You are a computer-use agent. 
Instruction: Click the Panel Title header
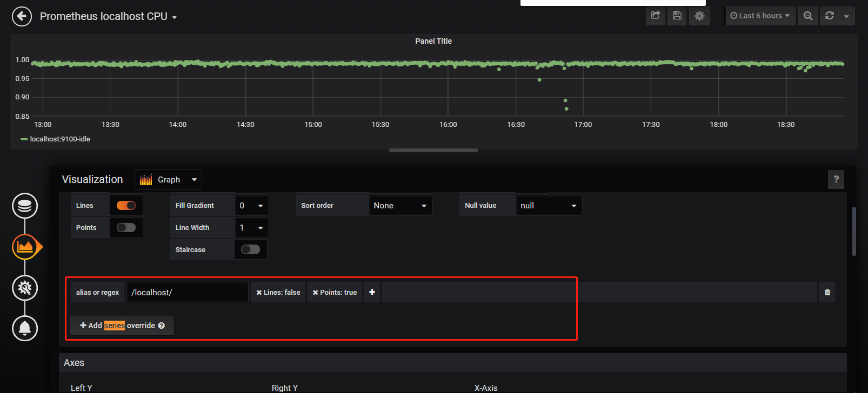[433, 41]
